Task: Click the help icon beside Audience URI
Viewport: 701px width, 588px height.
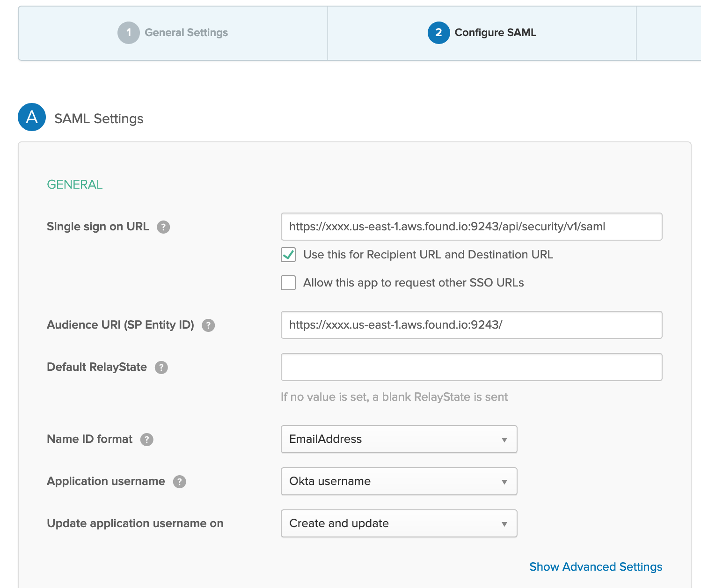Action: point(209,325)
